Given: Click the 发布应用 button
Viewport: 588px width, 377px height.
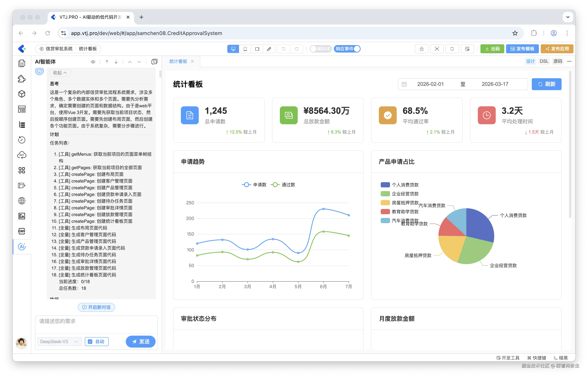Looking at the screenshot, I should [557, 49].
